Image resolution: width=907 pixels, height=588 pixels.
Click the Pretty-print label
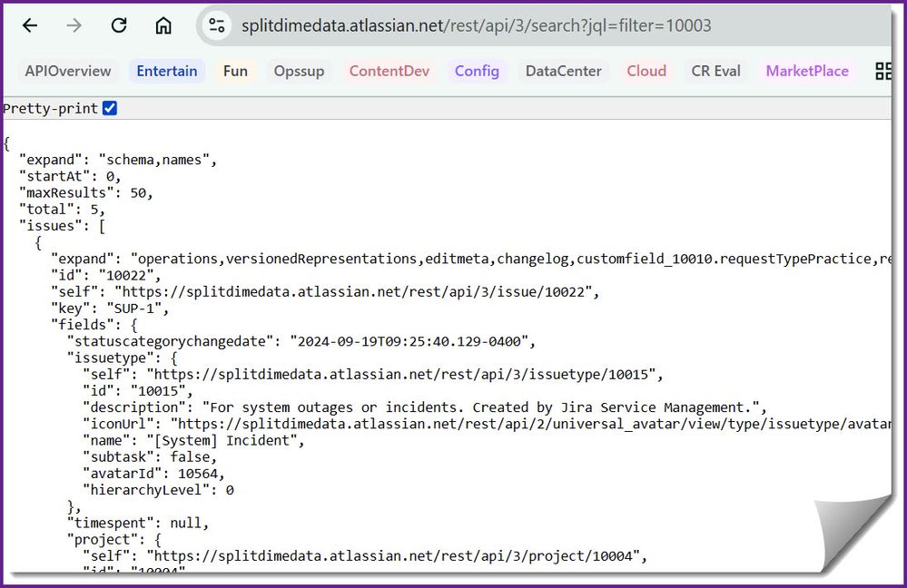coord(50,108)
